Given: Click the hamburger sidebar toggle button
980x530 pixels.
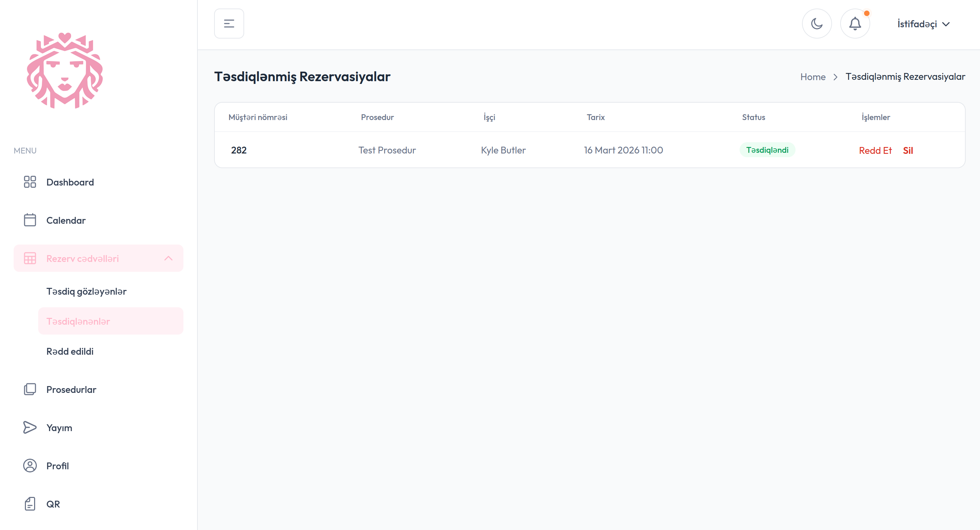Looking at the screenshot, I should 229,24.
